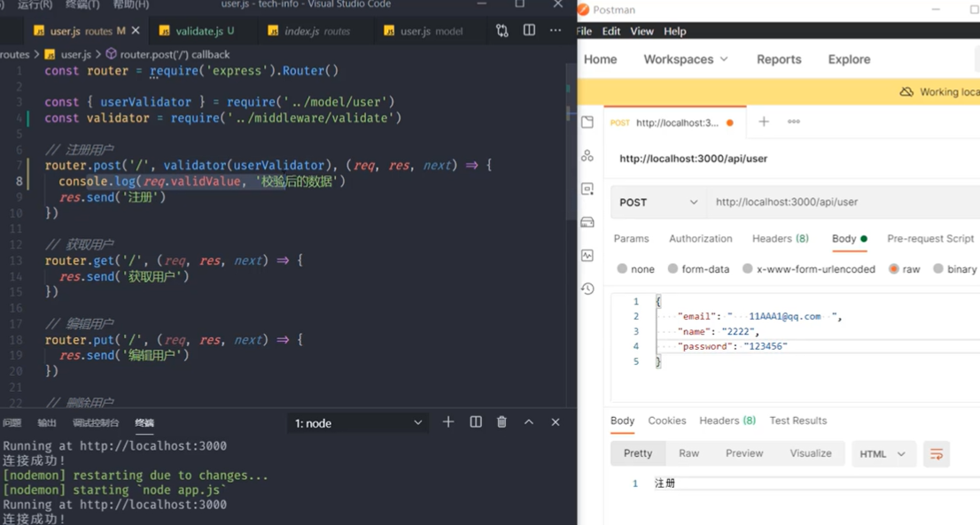Toggle word wrap in Postman response

(x=937, y=454)
